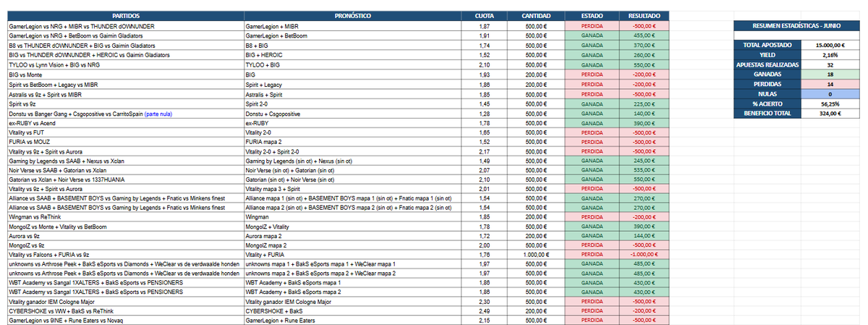Select the 'Donstu + Csgopositive' forecast cell
Image resolution: width=868 pixels, height=325 pixels.
354,114
